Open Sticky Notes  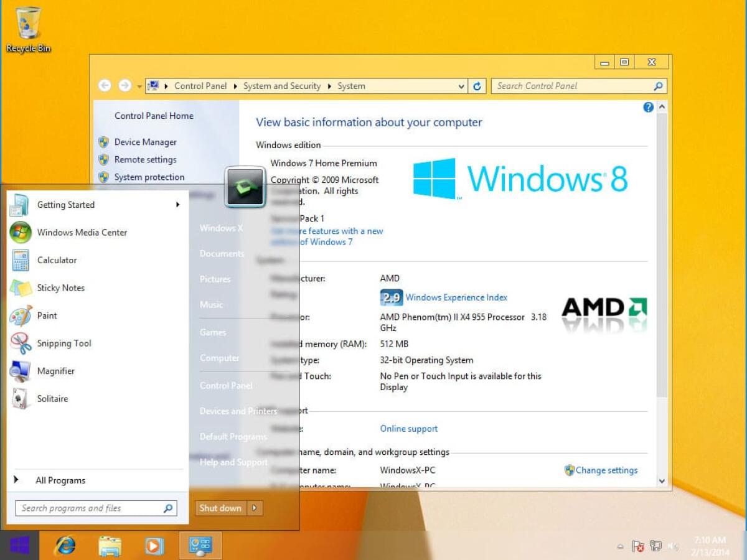point(60,287)
